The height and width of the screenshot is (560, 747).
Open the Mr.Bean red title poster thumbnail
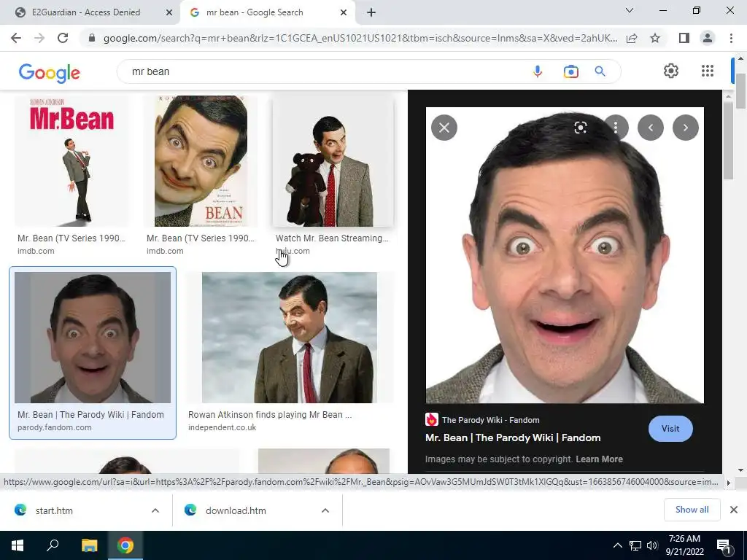click(x=71, y=161)
